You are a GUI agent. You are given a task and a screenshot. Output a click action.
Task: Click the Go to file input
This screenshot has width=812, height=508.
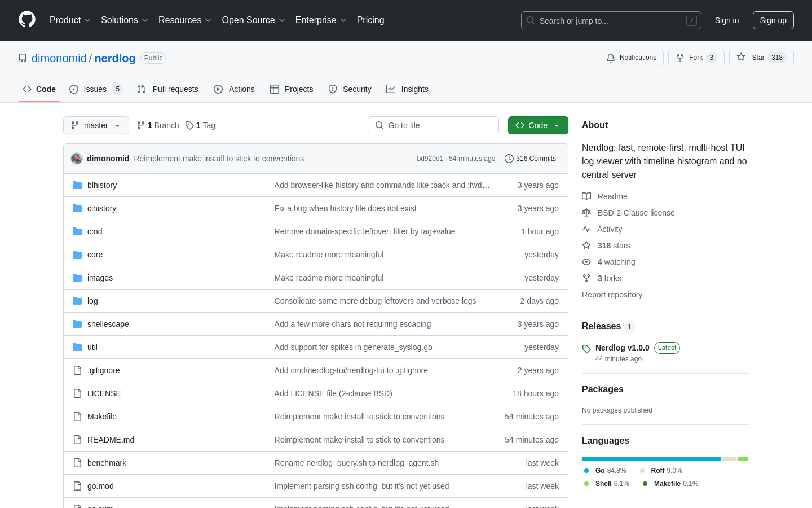click(x=433, y=125)
